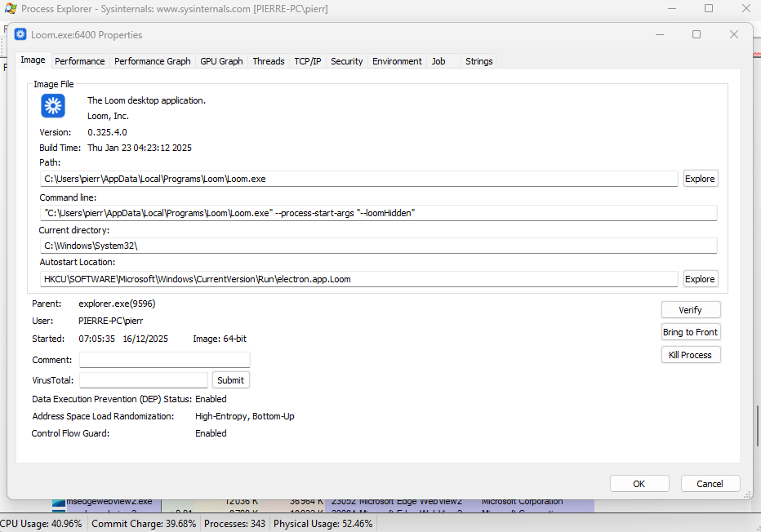Click the Physical Usage 52.46% status entry
761x532 pixels.
[323, 524]
